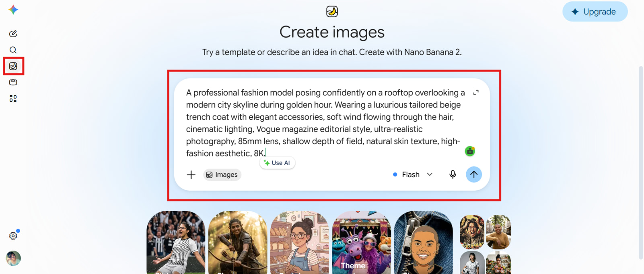The image size is (644, 274).
Task: Open search chats magnifier icon
Action: (x=13, y=50)
